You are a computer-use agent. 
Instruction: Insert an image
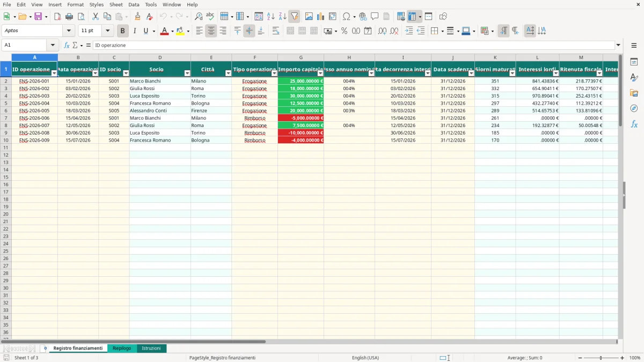pyautogui.click(x=309, y=17)
